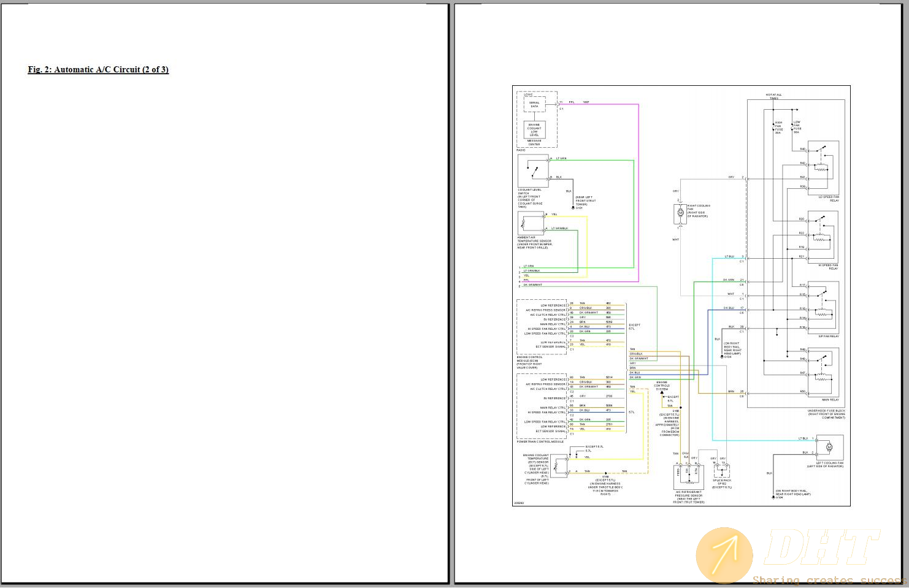The height and width of the screenshot is (588, 909).
Task: Click the Splice Pack SP102 symbol
Action: click(721, 472)
